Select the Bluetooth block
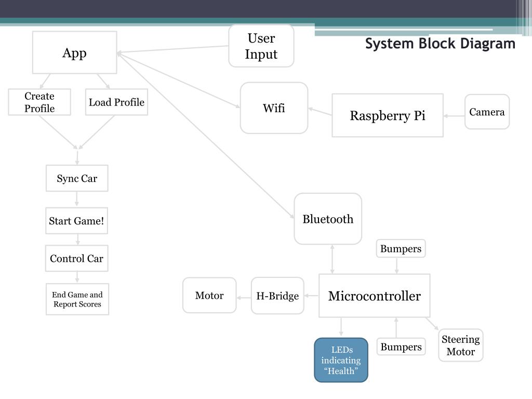The height and width of the screenshot is (399, 532). click(328, 219)
